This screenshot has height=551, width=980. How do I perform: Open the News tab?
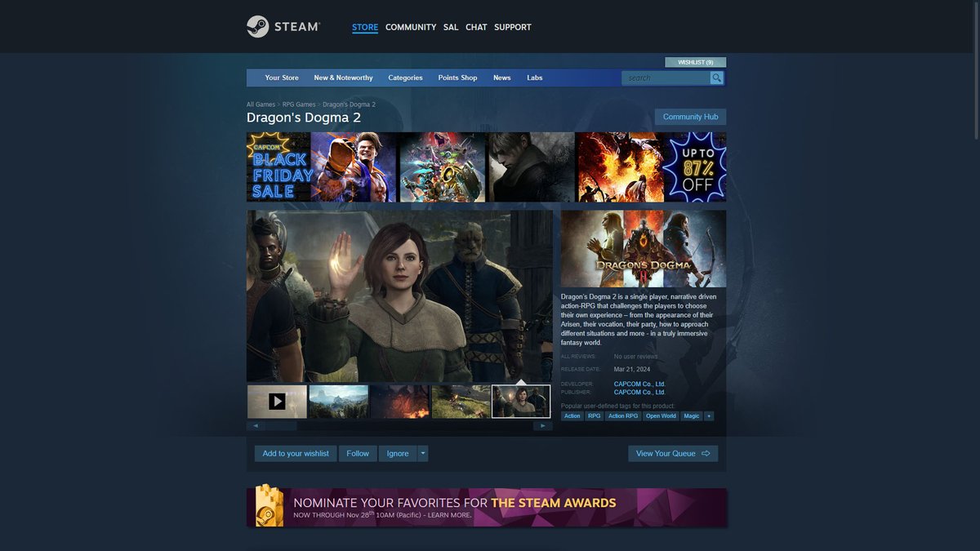coord(502,78)
